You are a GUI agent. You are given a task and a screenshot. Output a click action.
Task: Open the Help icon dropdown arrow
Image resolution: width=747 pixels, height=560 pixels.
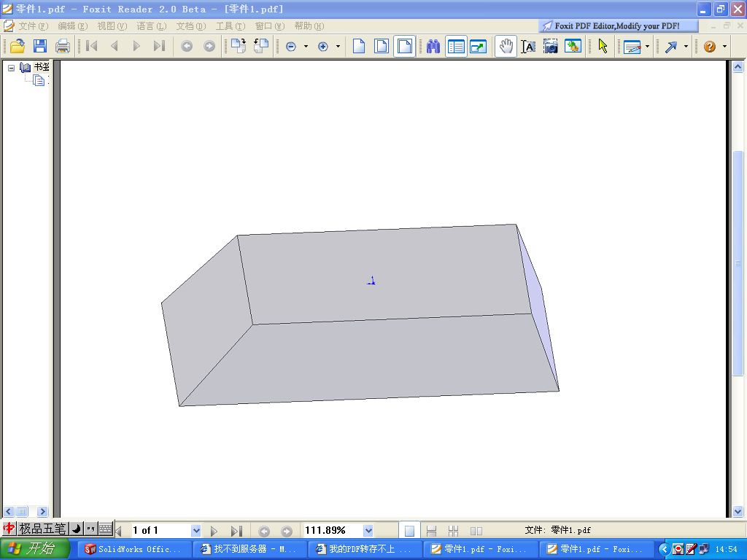pyautogui.click(x=724, y=46)
